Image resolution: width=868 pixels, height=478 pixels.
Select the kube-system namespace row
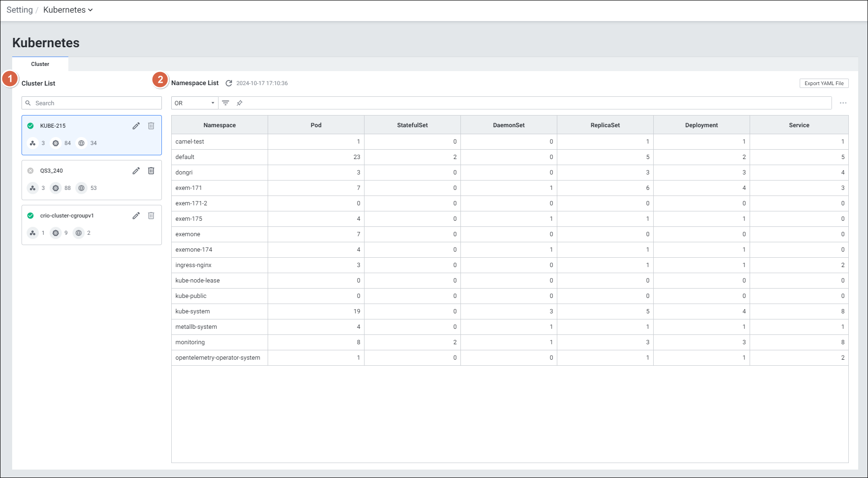pyautogui.click(x=193, y=311)
